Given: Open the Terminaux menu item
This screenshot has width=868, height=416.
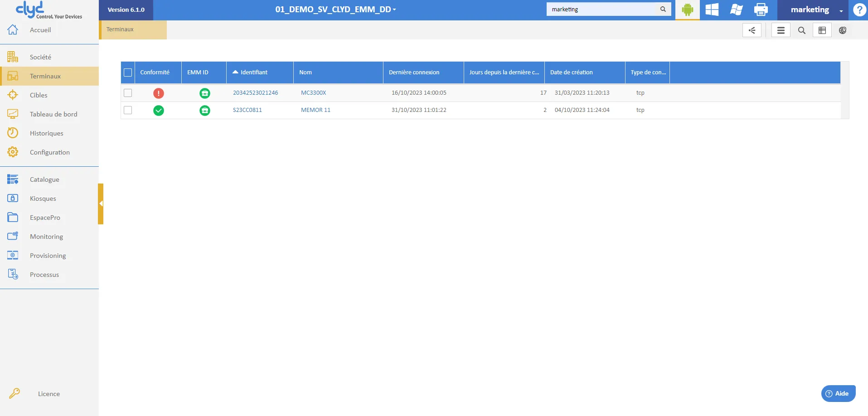Looking at the screenshot, I should click(49, 76).
